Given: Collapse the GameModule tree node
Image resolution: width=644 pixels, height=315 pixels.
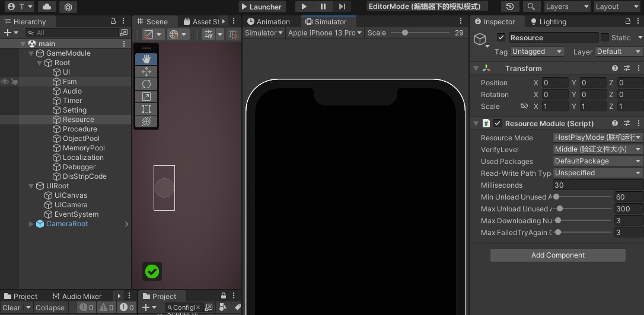Looking at the screenshot, I should pyautogui.click(x=31, y=53).
